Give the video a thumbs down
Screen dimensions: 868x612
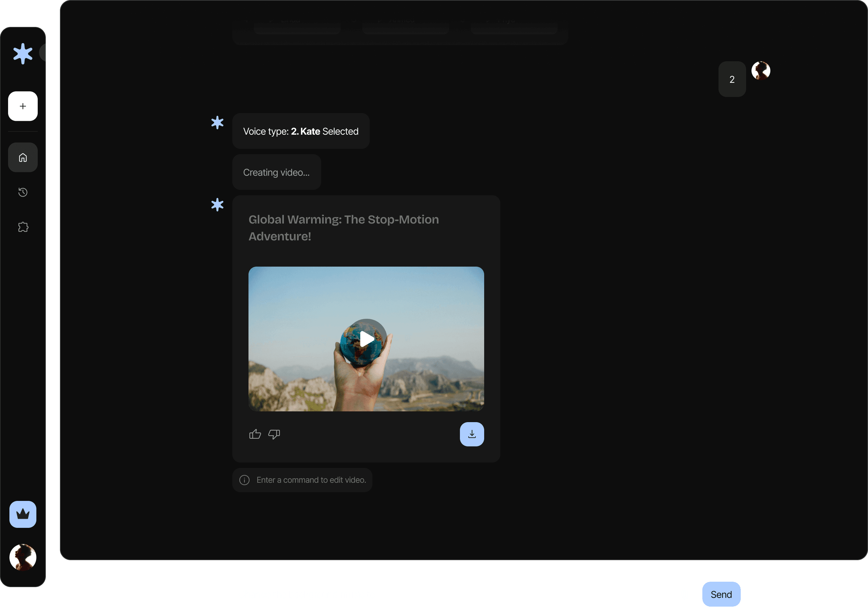(274, 434)
